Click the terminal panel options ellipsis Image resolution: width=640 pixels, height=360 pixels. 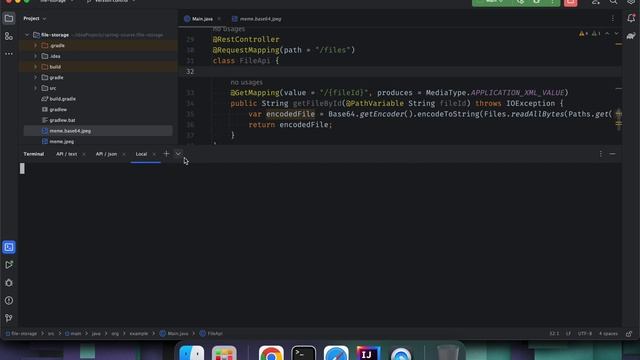point(600,154)
